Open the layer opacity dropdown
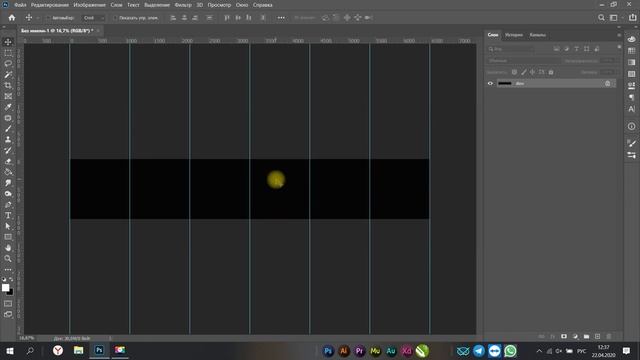Image resolution: width=640 pixels, height=360 pixels. (608, 60)
